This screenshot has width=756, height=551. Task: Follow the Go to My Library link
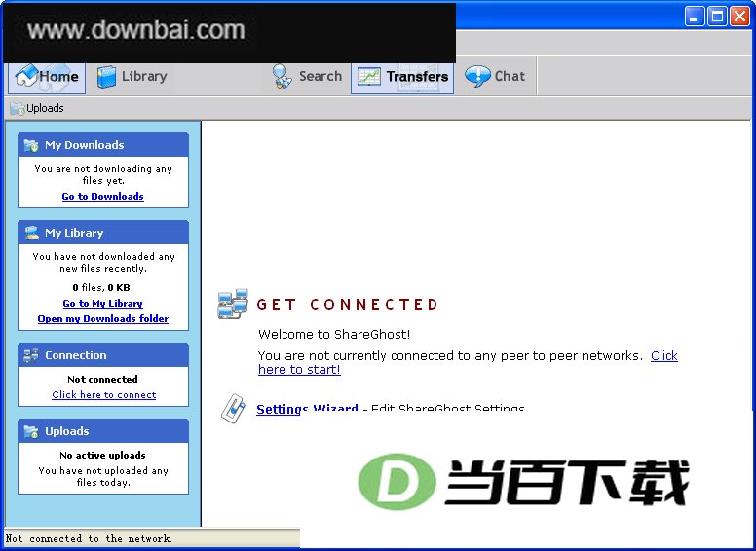(x=102, y=304)
